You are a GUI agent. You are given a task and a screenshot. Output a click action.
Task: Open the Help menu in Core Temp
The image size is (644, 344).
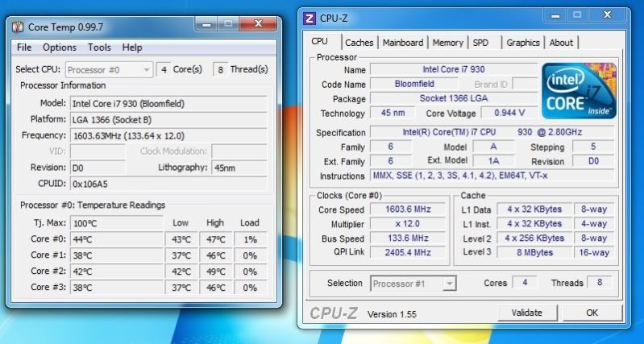point(132,48)
